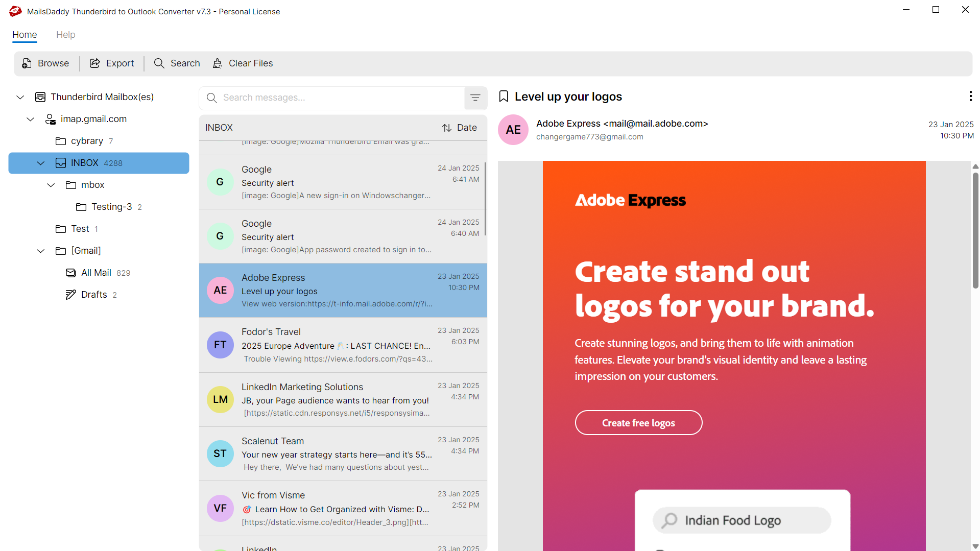
Task: Select the All Mail folder
Action: click(x=96, y=273)
